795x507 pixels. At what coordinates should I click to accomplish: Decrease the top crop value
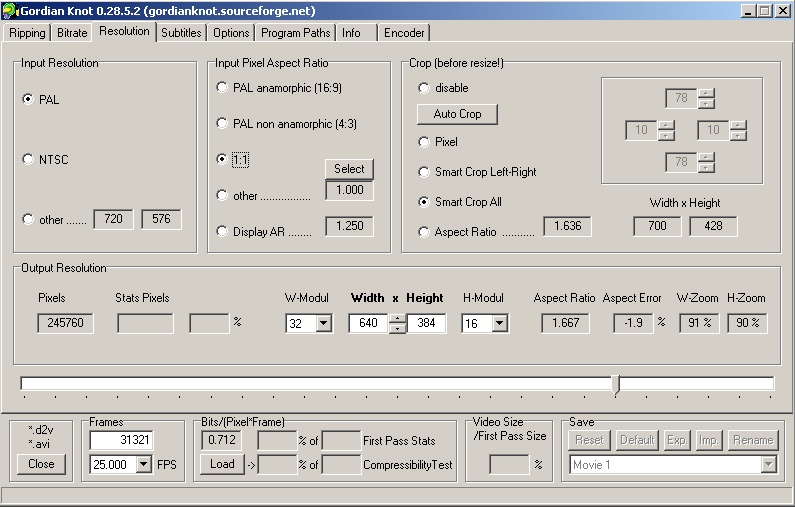point(706,103)
